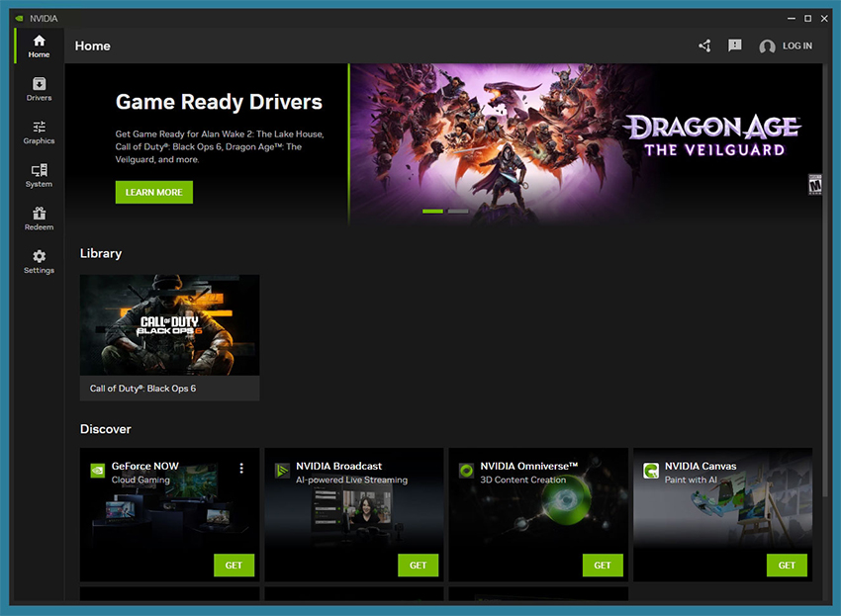The image size is (841, 616).
Task: Open the Home sidebar tab
Action: [39, 46]
